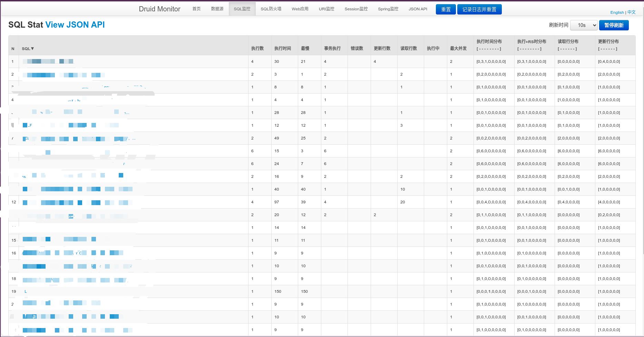Viewport: 644px width, 337px height.
Task: Sort by 最大并发 column header
Action: pos(458,48)
